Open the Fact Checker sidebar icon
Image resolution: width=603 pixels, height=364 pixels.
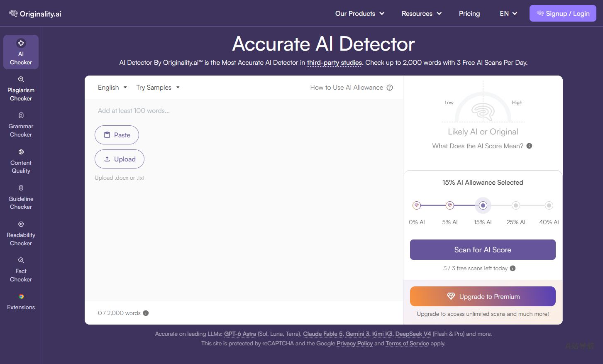(x=21, y=260)
